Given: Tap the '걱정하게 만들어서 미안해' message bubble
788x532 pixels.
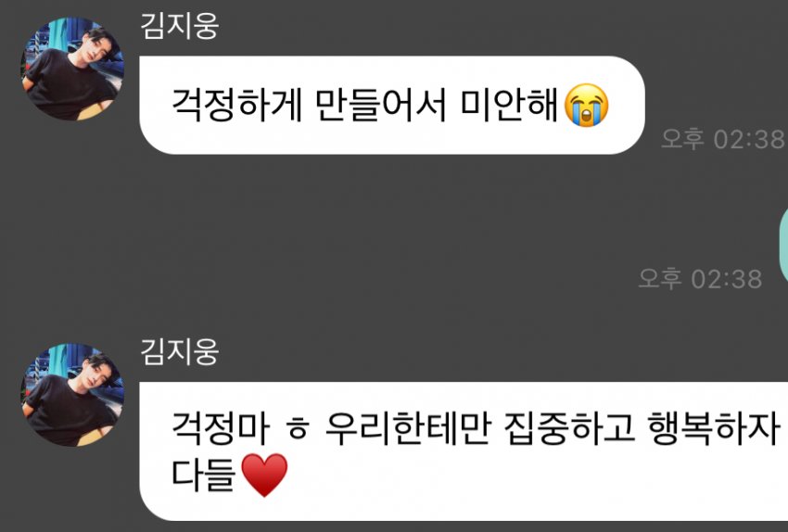Looking at the screenshot, I should tap(392, 105).
